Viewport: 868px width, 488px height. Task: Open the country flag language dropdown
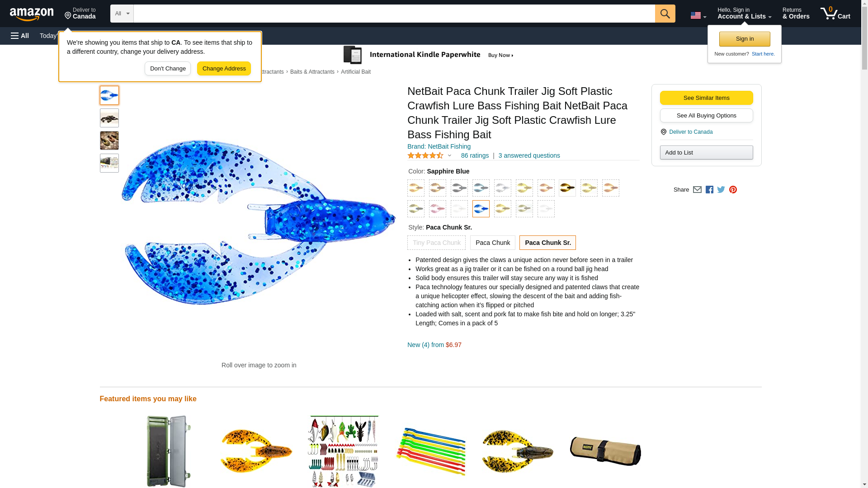pyautogui.click(x=698, y=15)
